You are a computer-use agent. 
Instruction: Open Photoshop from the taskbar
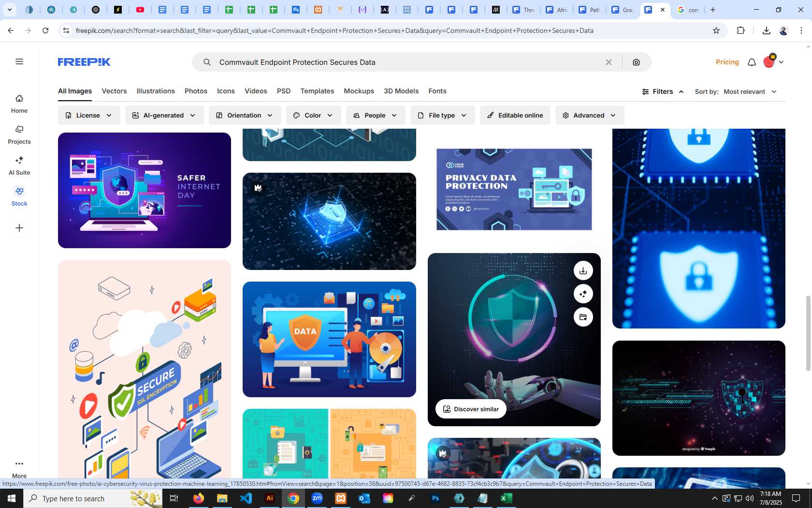tap(435, 498)
